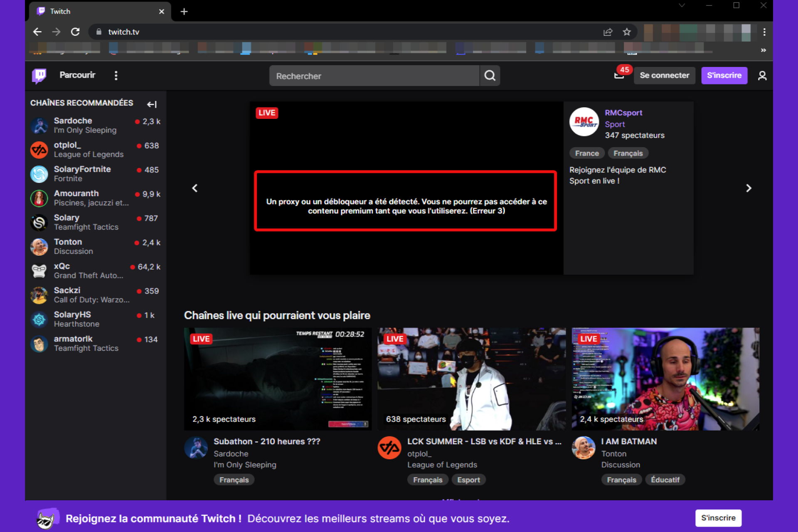Open Tonton channel in sidebar
The height and width of the screenshot is (532, 798).
(96, 246)
